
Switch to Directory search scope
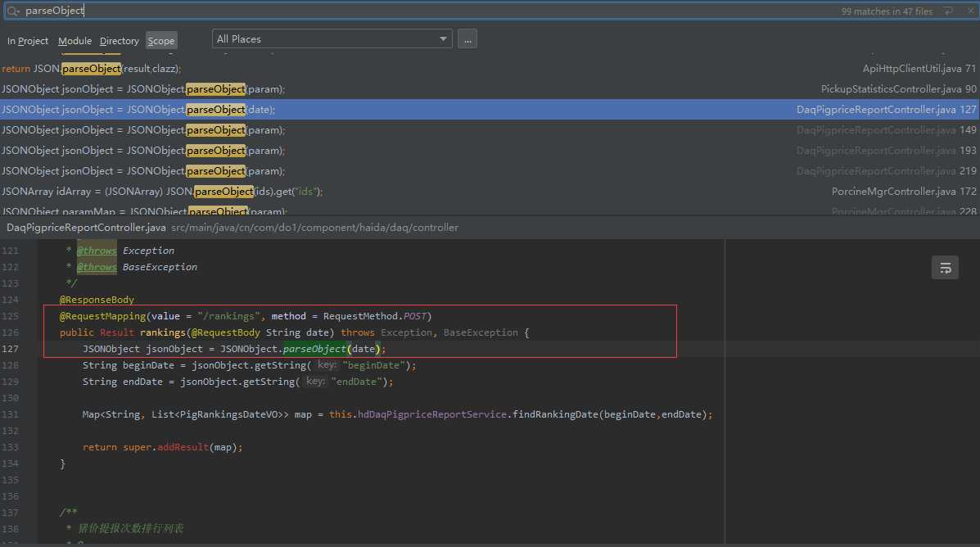tap(120, 41)
